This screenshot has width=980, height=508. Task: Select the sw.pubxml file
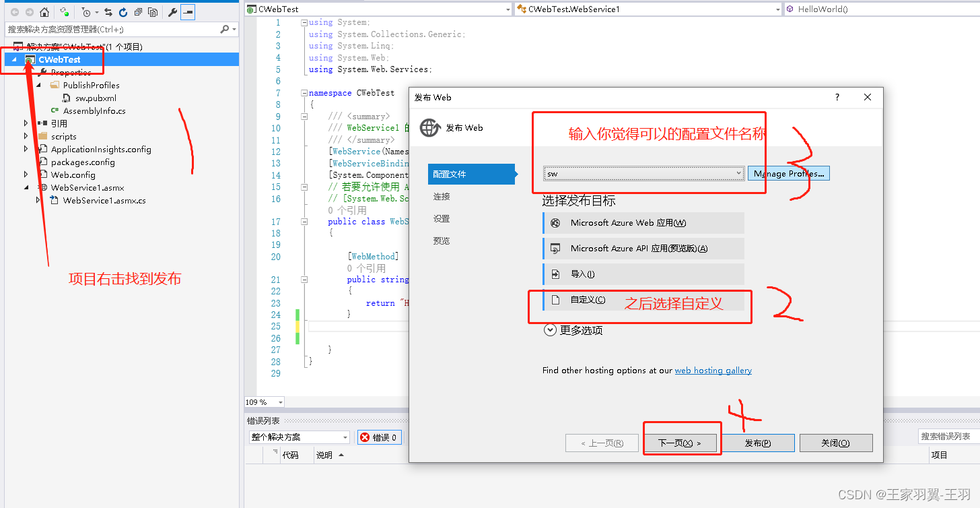pyautogui.click(x=96, y=98)
